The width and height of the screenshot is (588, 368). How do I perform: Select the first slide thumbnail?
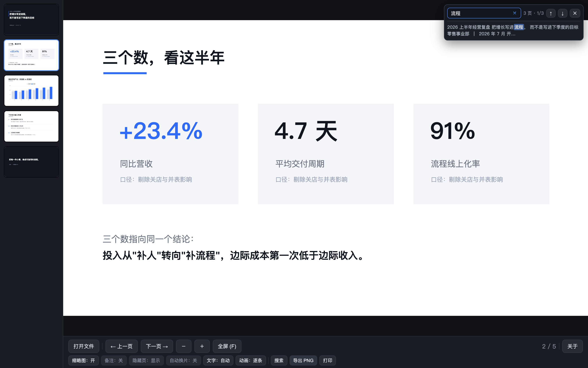(31, 20)
